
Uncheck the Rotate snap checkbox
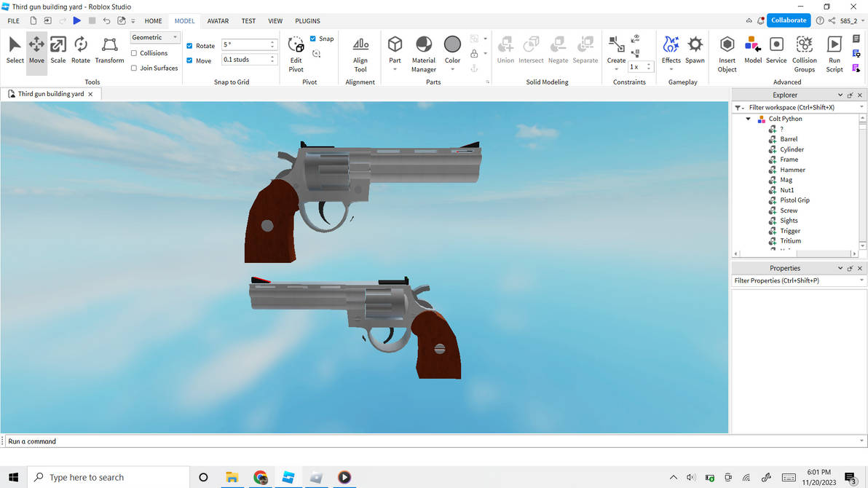[189, 45]
